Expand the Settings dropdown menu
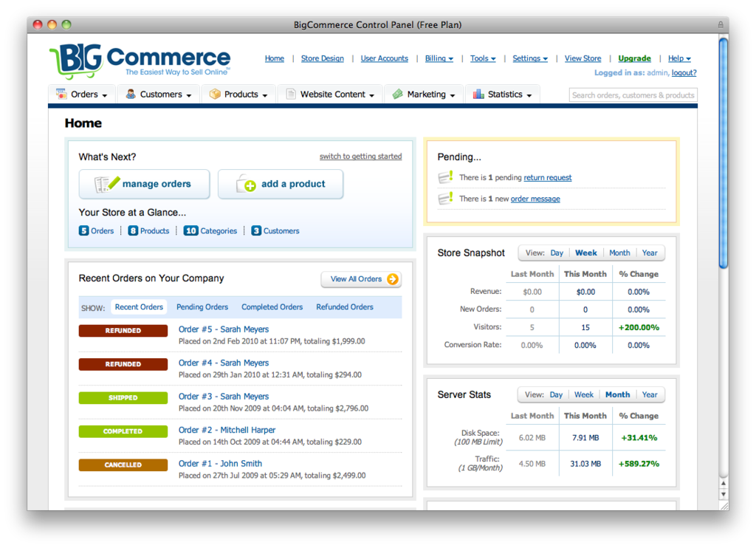The width and height of the screenshot is (756, 548). pyautogui.click(x=530, y=58)
